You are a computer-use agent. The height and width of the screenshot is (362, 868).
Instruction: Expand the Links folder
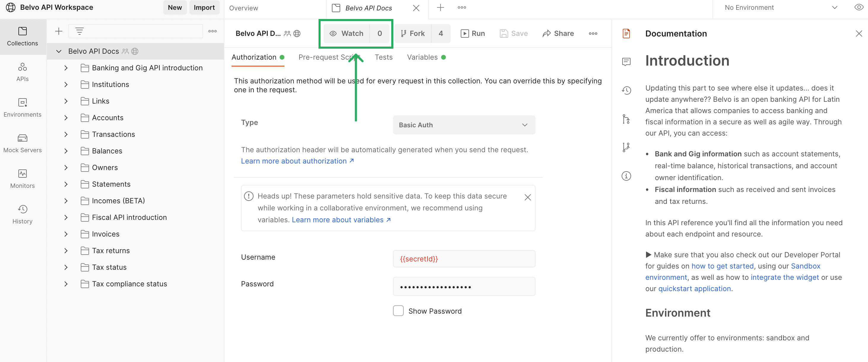(x=66, y=101)
